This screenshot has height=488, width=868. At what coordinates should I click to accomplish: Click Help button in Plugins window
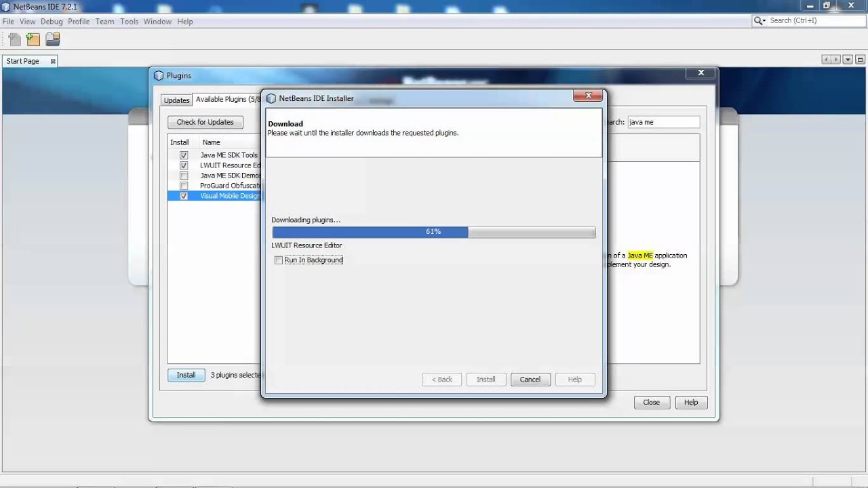pyautogui.click(x=690, y=403)
